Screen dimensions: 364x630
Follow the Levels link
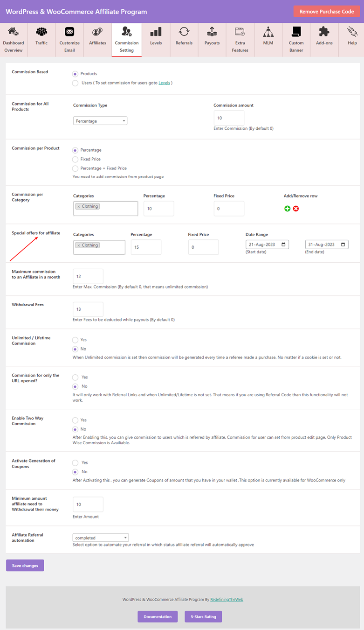(x=164, y=83)
